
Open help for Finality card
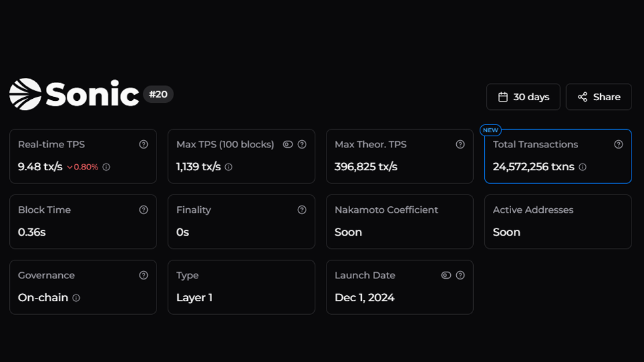click(302, 209)
